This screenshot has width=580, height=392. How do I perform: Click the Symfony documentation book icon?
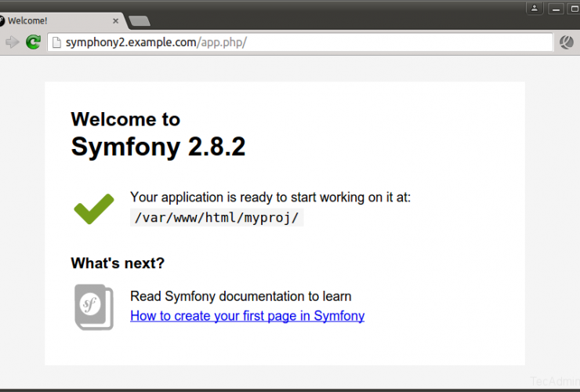(x=93, y=307)
